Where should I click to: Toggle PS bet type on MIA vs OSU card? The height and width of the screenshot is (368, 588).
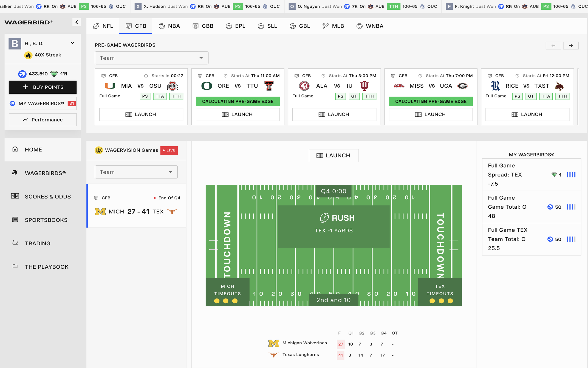145,96
